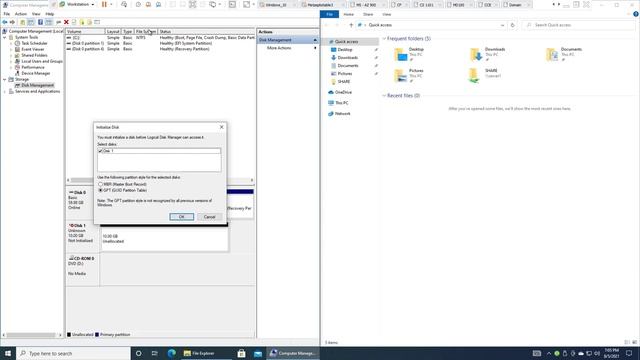Viewport: 640px width, 360px height.
Task: Select Performance in the tree
Action: (33, 67)
